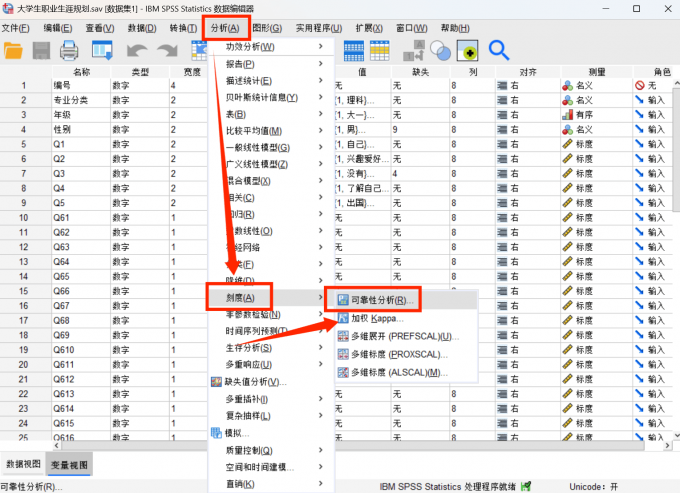Viewport: 680px width, 493px height.
Task: Open the 帮助(H) menu
Action: click(455, 28)
